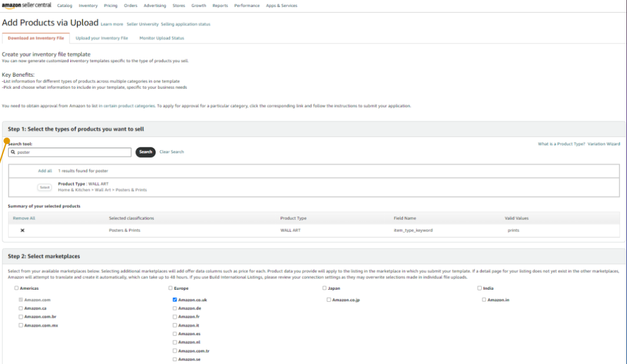Select the Americas region checkbox
The image size is (627, 364).
tap(16, 288)
